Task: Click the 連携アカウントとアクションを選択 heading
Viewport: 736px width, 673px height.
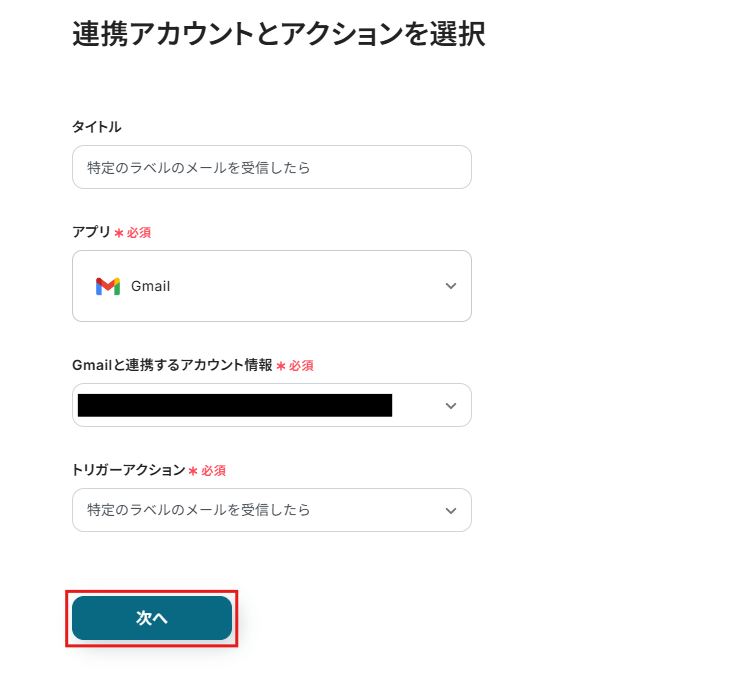Action: point(279,35)
